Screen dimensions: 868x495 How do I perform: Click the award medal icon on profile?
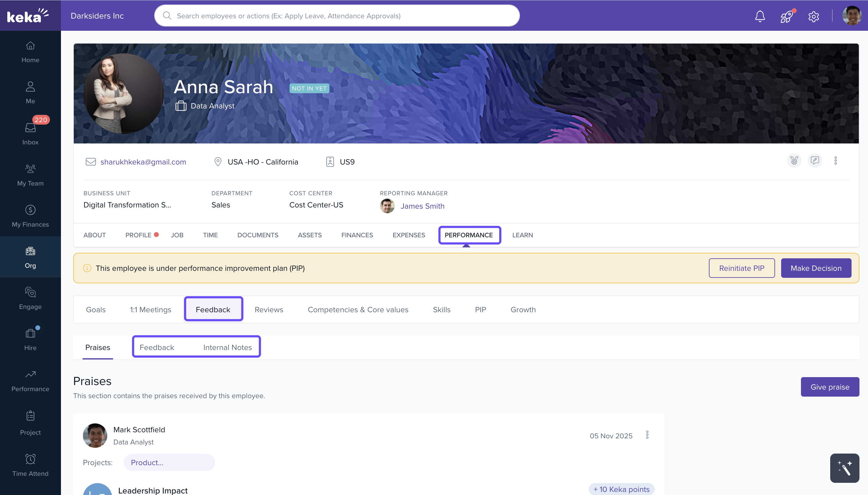(794, 161)
